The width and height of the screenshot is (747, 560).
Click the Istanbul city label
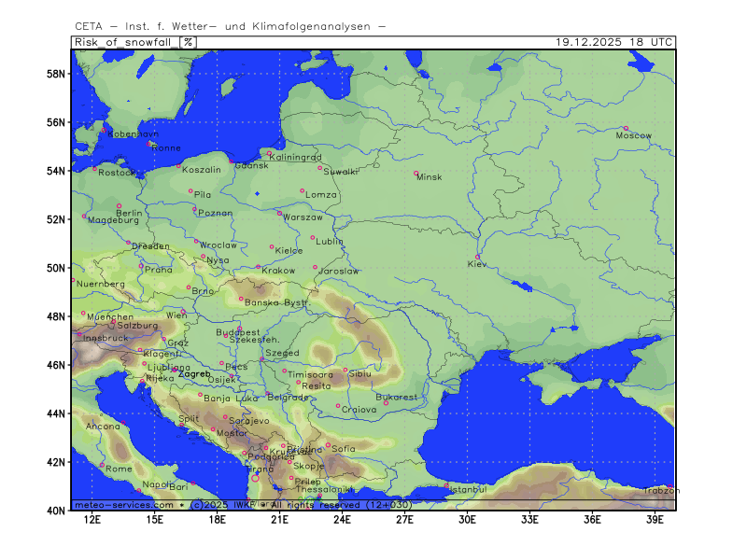click(x=467, y=489)
